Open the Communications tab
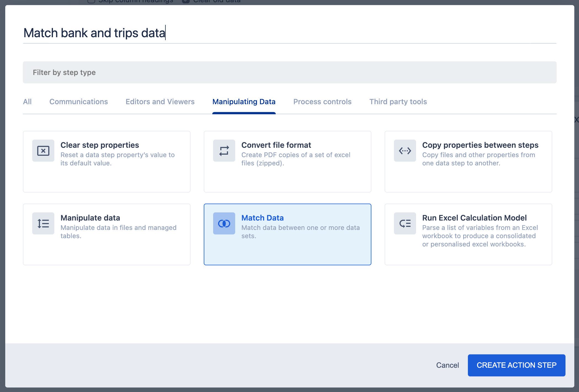 (x=79, y=102)
